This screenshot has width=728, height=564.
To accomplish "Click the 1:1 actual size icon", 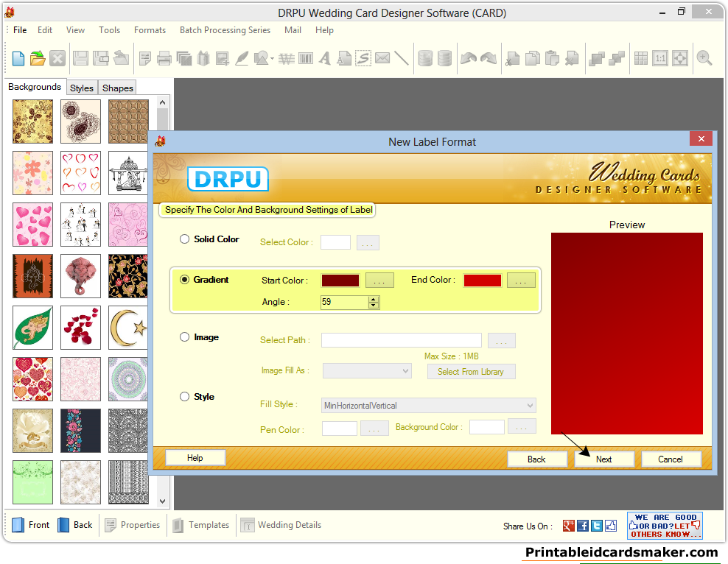I will (x=660, y=58).
